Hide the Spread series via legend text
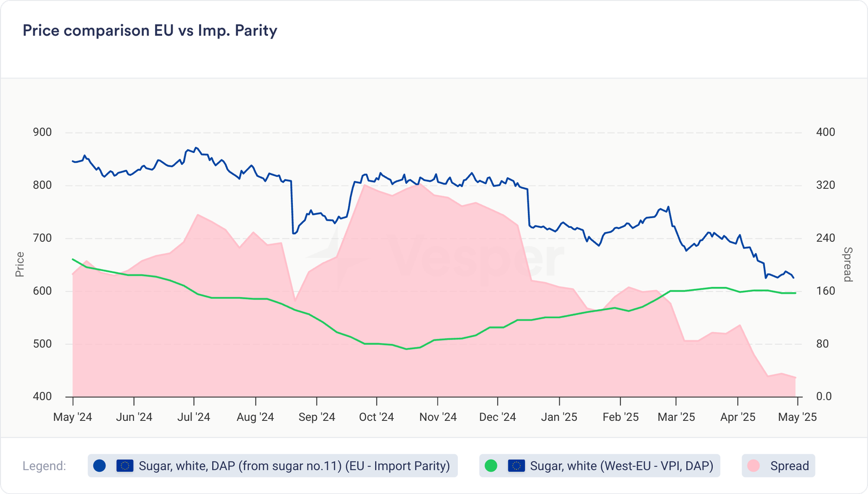The height and width of the screenshot is (494, 868). tap(789, 466)
